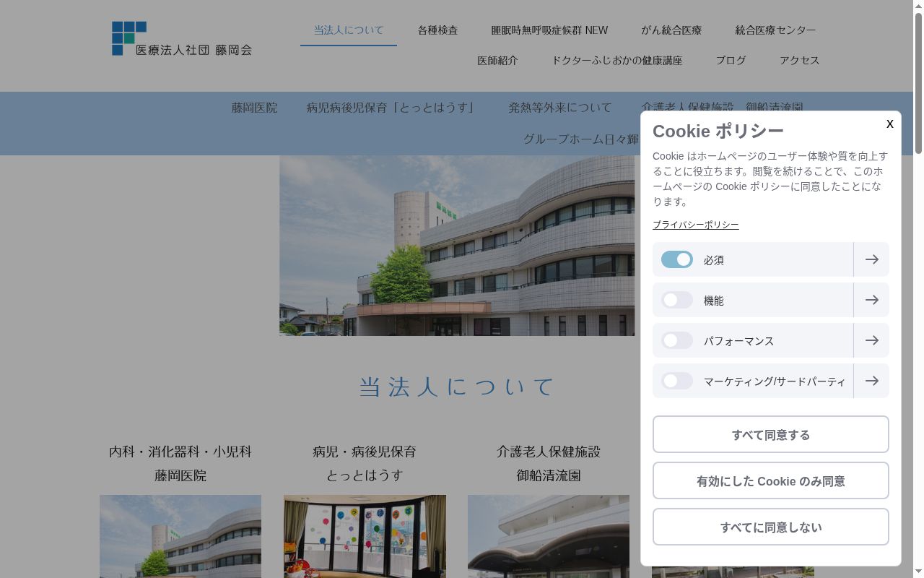Click the すべてに同意しない button

tap(770, 527)
